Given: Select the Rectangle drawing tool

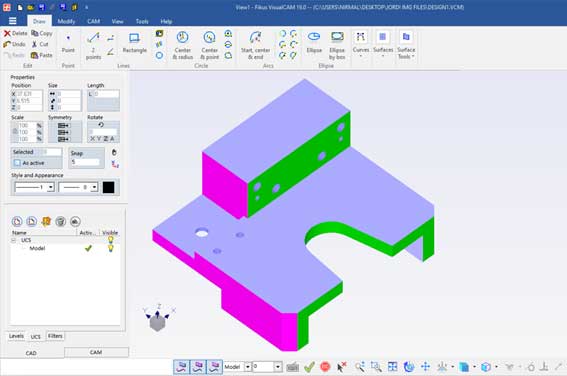Looking at the screenshot, I should 135,43.
